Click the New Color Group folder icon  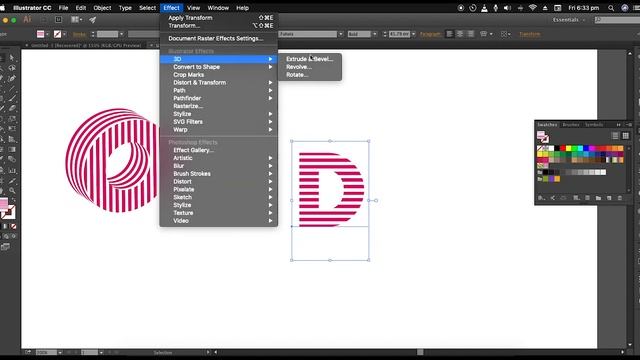pyautogui.click(x=598, y=198)
